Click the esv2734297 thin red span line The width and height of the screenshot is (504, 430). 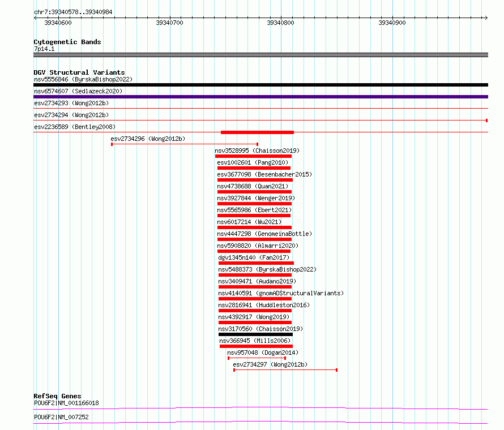point(285,370)
